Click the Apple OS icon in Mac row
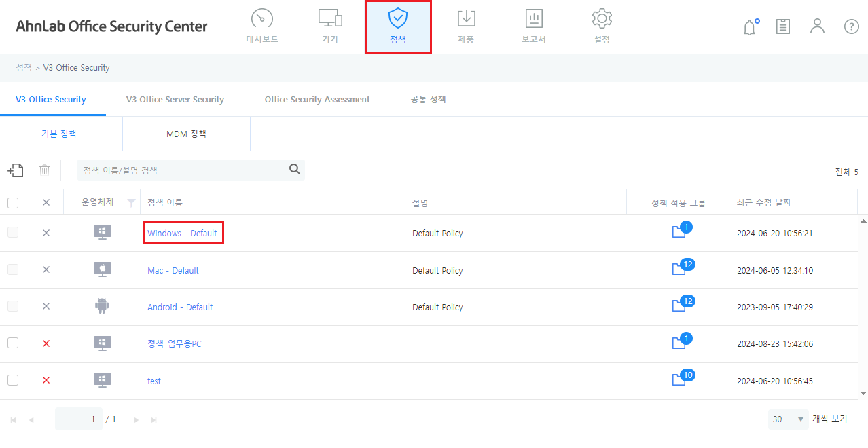This screenshot has height=448, width=868. click(x=103, y=269)
